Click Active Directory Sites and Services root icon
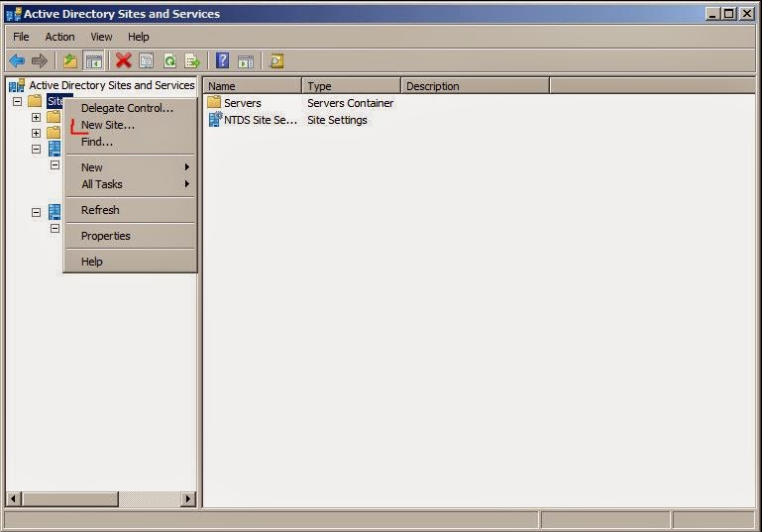The height and width of the screenshot is (532, 762). [x=17, y=85]
